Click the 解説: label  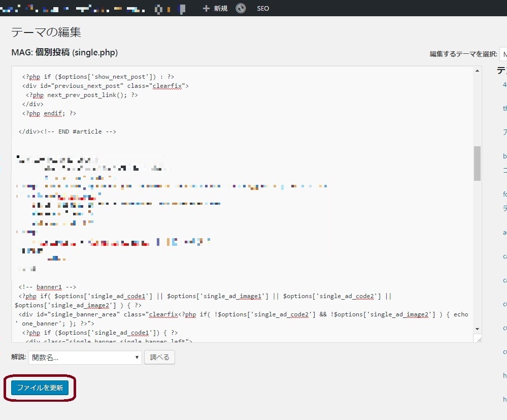pyautogui.click(x=18, y=357)
